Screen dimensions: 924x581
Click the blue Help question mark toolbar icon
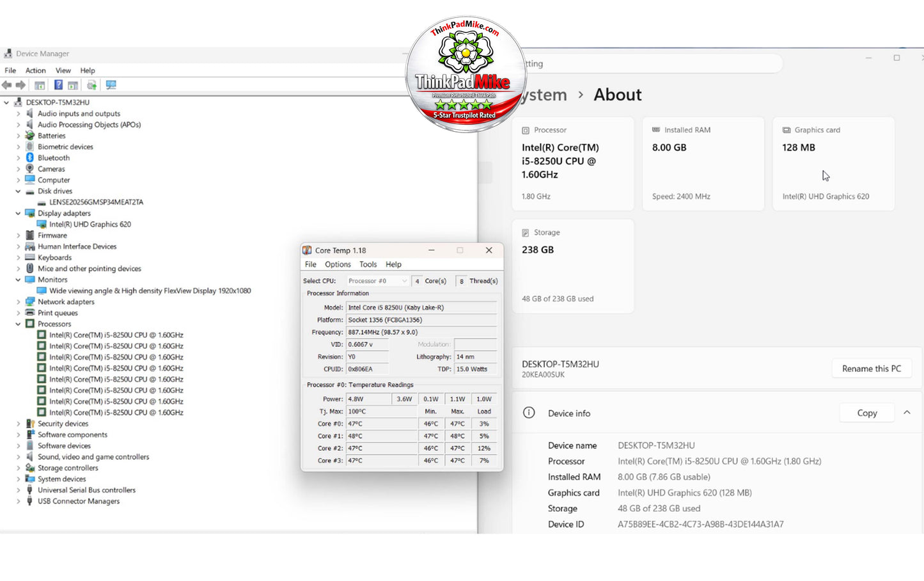(x=58, y=85)
